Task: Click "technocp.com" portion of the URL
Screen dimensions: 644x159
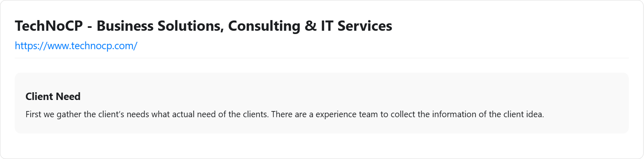Action: click(102, 46)
